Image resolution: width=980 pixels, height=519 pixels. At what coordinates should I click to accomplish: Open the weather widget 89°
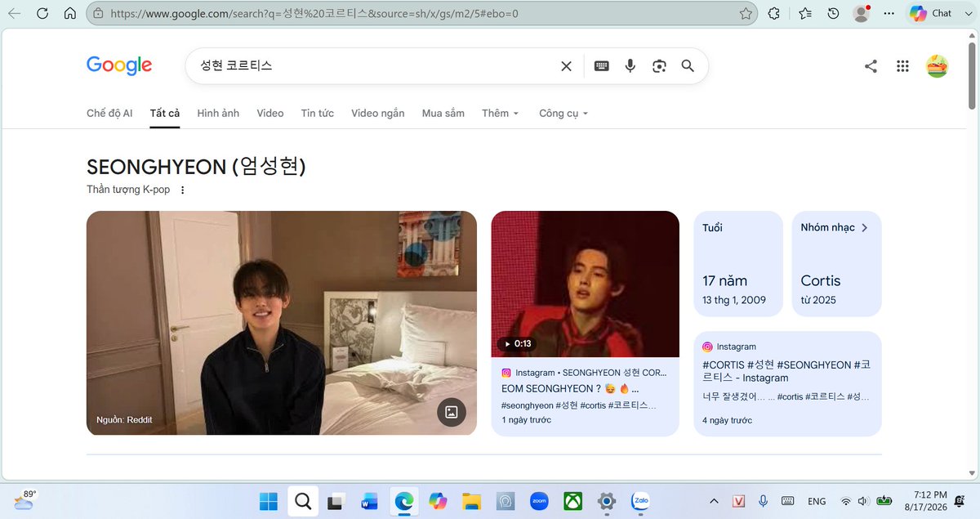pyautogui.click(x=25, y=499)
